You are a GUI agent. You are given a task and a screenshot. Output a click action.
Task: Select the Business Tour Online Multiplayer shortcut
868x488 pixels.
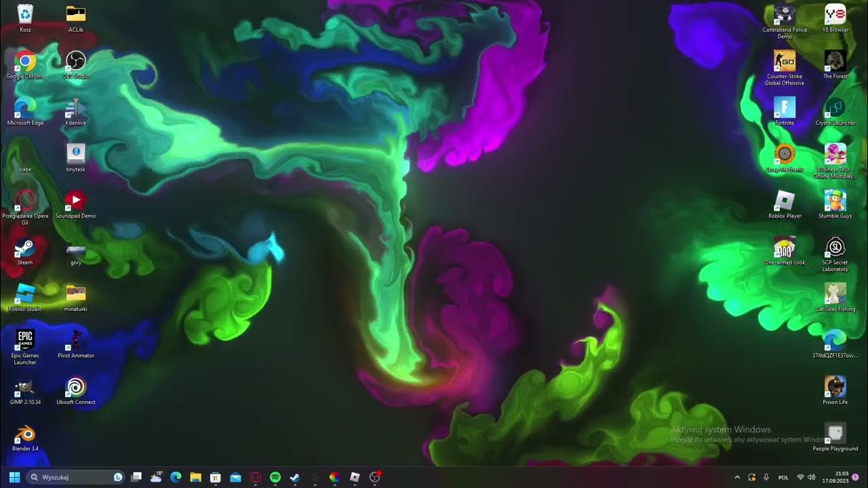click(835, 161)
